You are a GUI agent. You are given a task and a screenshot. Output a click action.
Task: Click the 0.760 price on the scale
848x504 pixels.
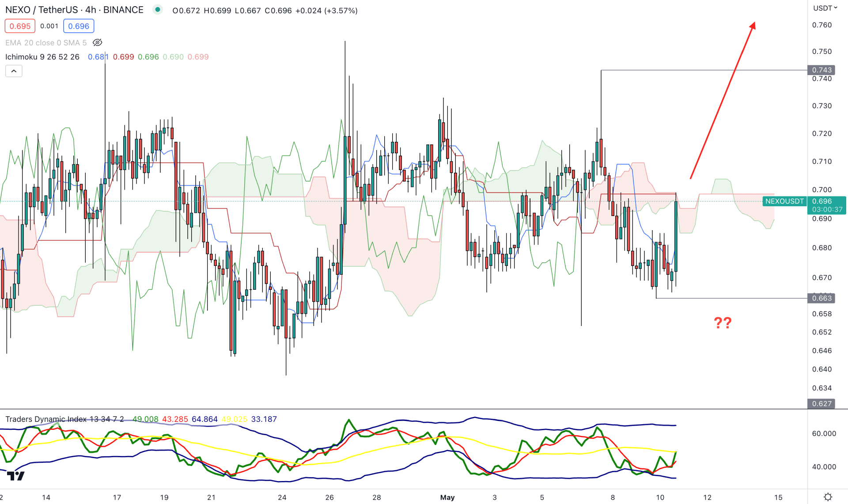[822, 25]
